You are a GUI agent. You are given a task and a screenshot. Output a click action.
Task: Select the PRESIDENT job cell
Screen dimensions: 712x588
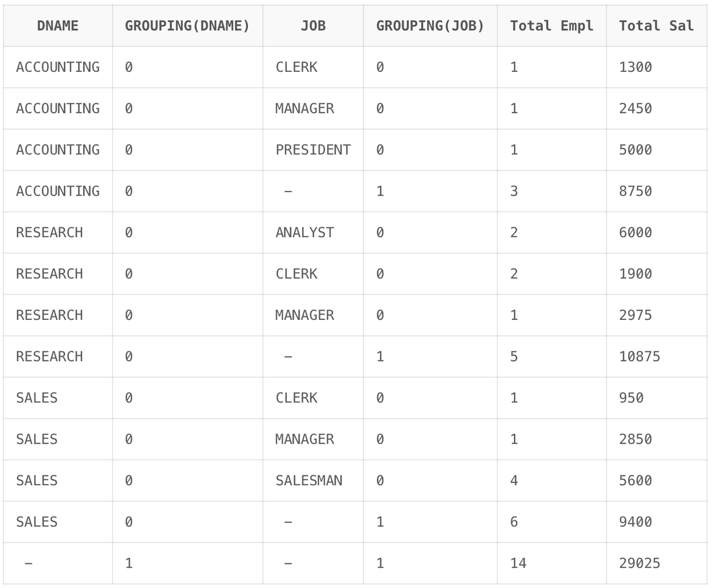click(x=313, y=150)
